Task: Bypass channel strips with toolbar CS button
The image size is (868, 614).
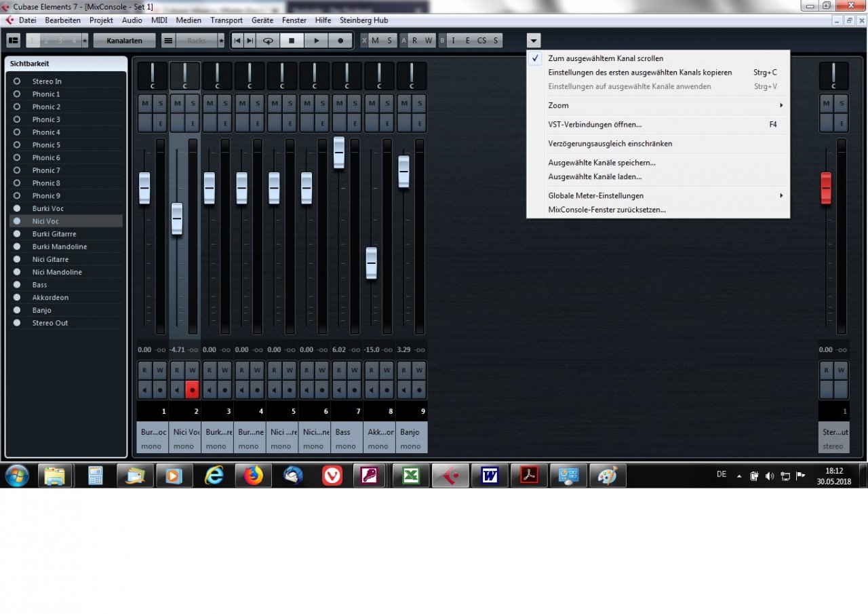Action: [x=481, y=41]
